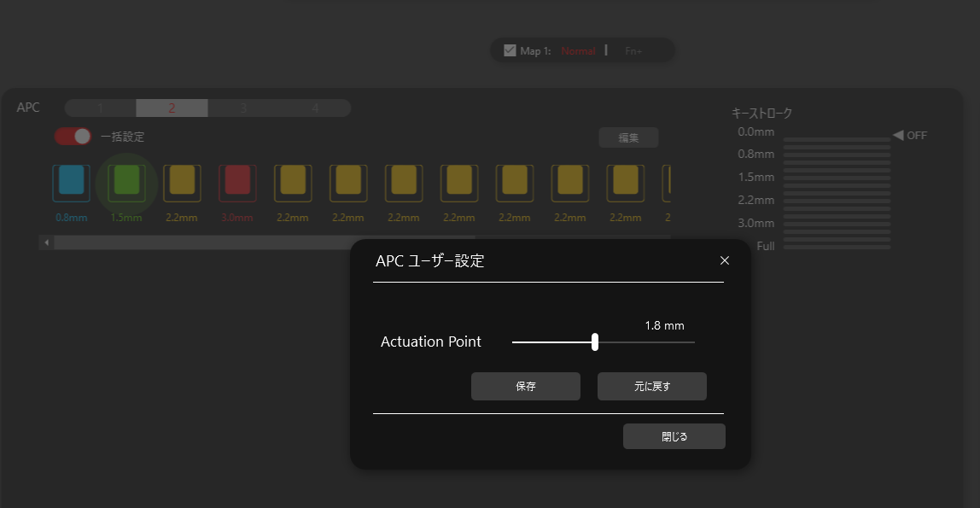Click the Actuation Point slider handle
980x508 pixels.
click(x=595, y=342)
